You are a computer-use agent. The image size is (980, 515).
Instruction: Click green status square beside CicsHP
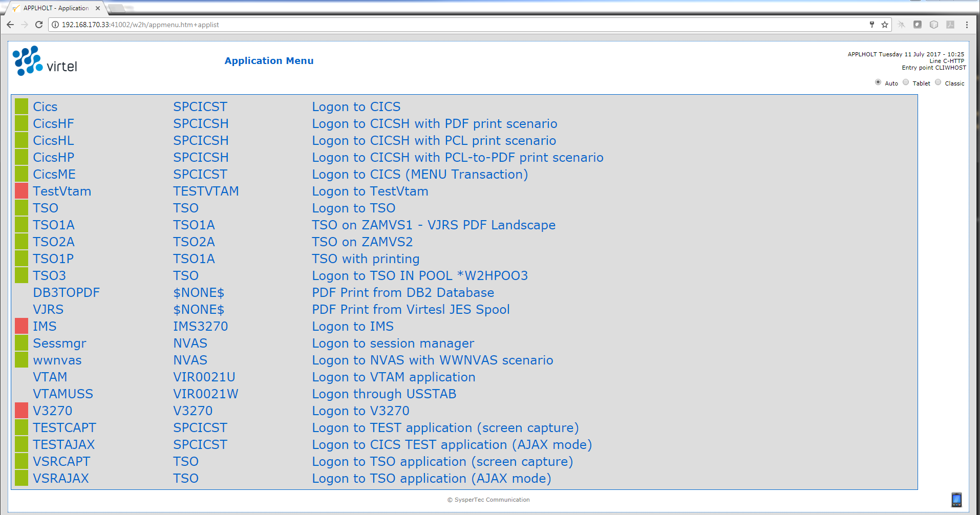tap(22, 157)
